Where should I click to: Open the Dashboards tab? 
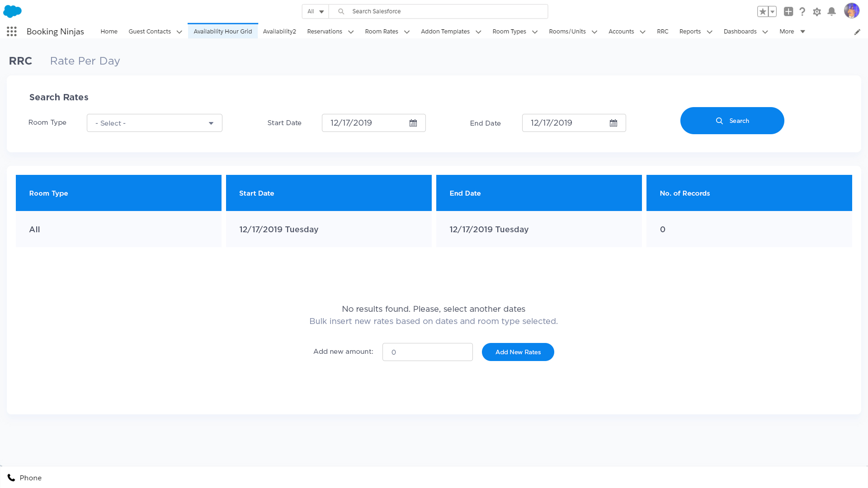[x=740, y=31]
